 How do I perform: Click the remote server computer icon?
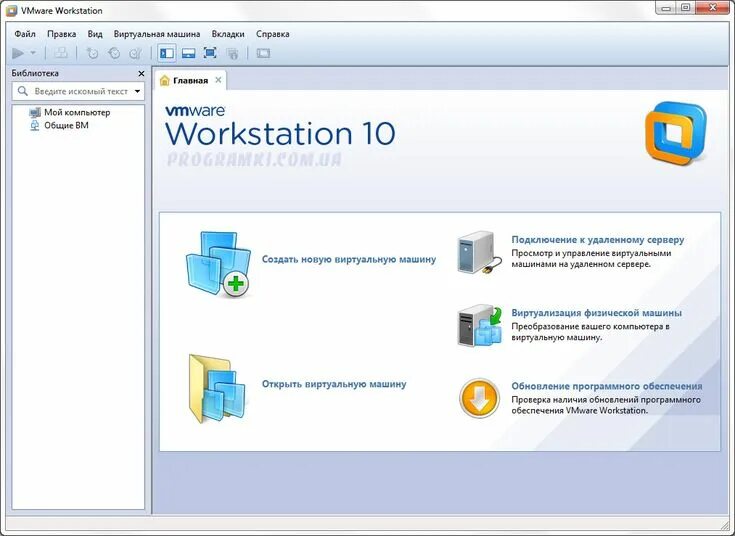coord(479,252)
